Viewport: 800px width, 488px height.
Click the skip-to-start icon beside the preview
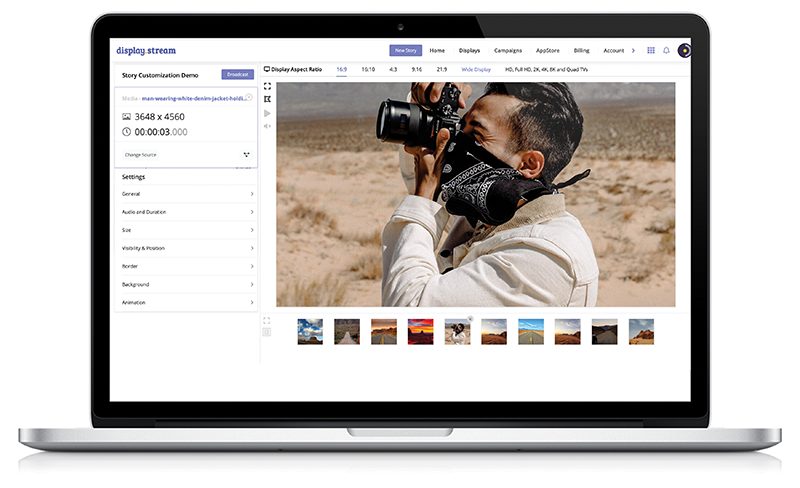click(x=267, y=99)
